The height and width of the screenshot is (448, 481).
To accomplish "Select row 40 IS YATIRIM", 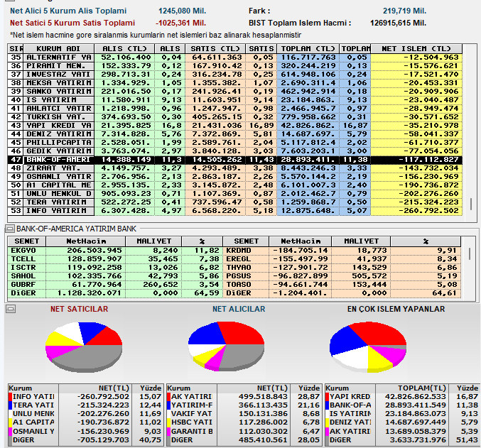I will coord(235,100).
